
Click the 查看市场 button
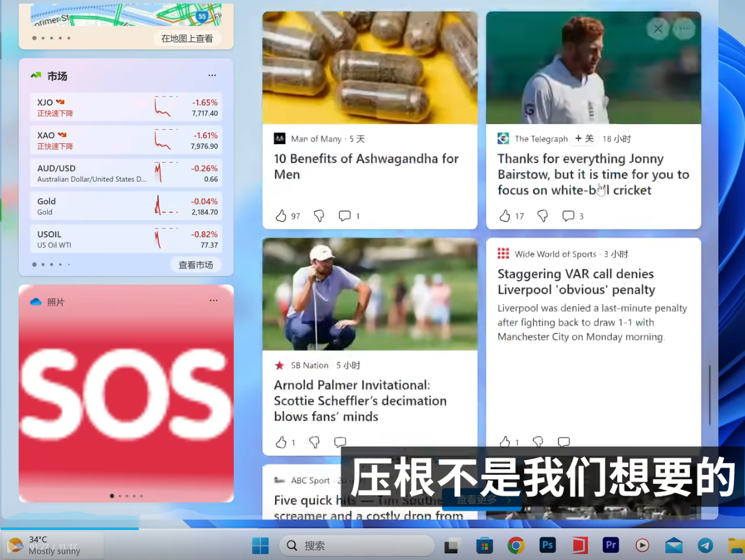point(196,265)
